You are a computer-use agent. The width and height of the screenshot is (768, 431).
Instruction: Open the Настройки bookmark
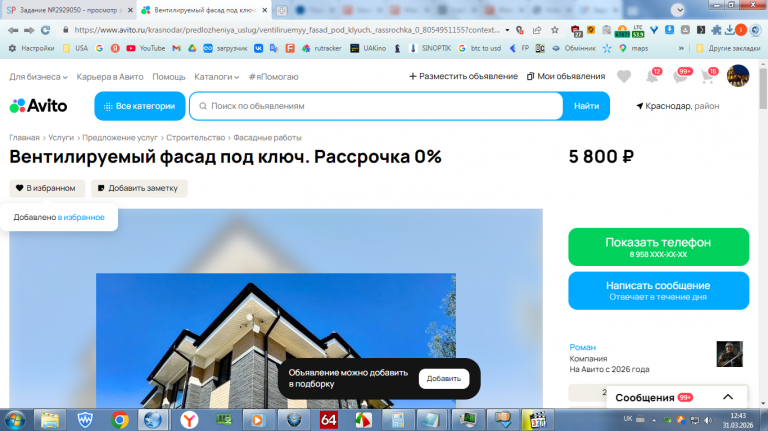[31, 48]
